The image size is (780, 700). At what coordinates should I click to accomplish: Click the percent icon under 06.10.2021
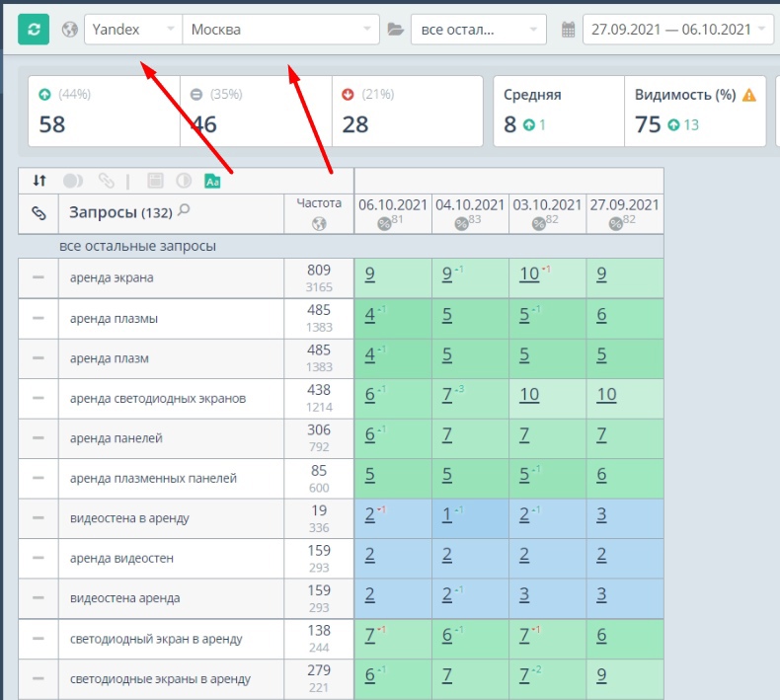click(x=384, y=224)
